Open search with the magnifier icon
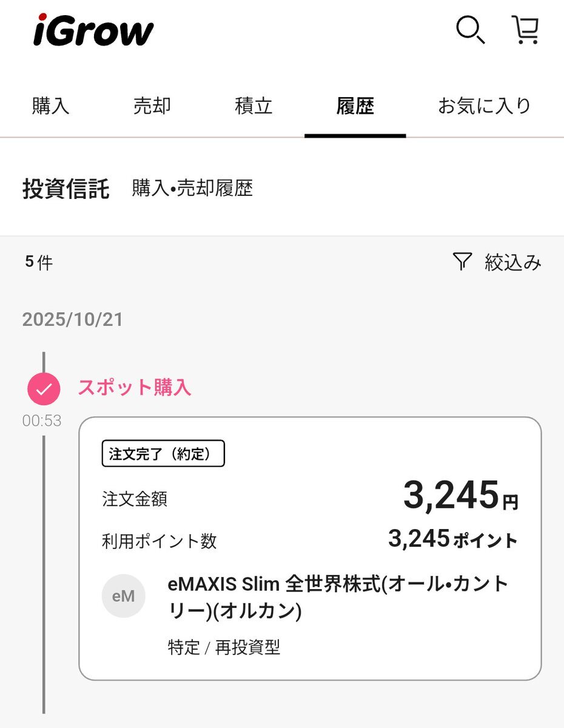 pos(470,29)
